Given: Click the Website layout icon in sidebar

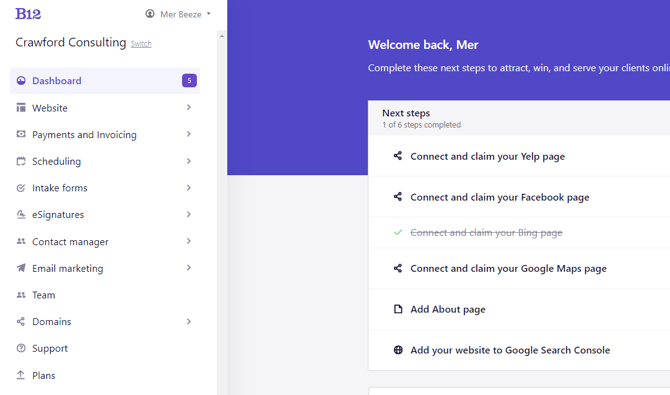Looking at the screenshot, I should pos(21,107).
